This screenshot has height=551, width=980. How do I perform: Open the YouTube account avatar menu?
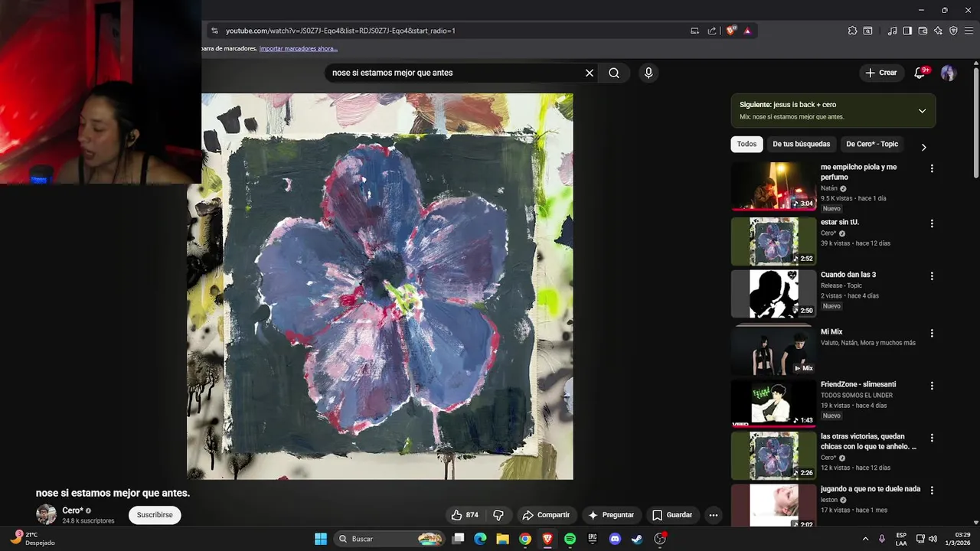949,73
